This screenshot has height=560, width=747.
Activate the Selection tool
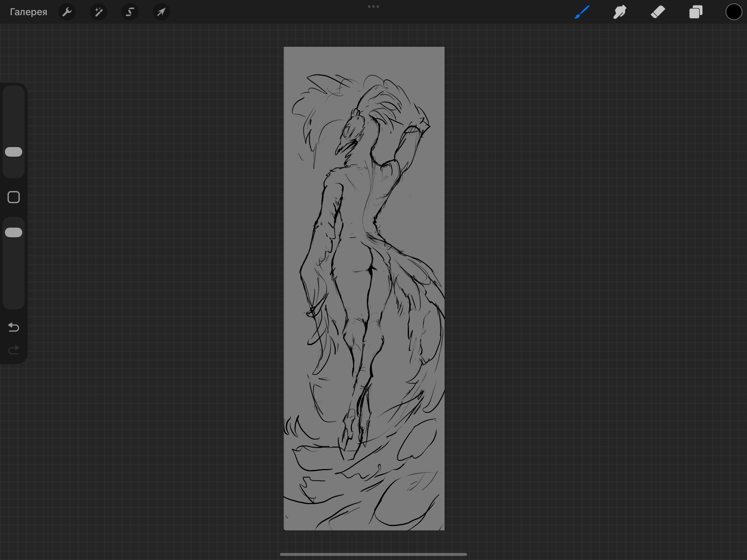tap(130, 12)
